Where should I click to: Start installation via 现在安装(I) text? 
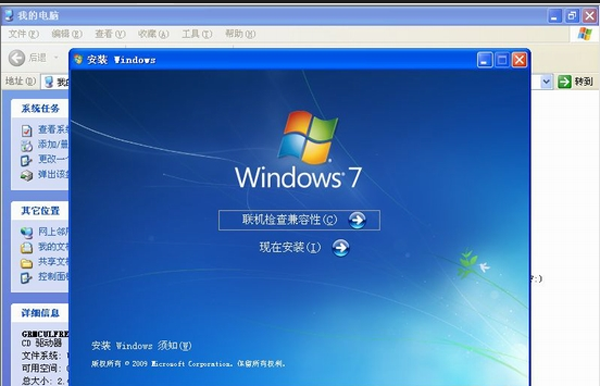(290, 247)
